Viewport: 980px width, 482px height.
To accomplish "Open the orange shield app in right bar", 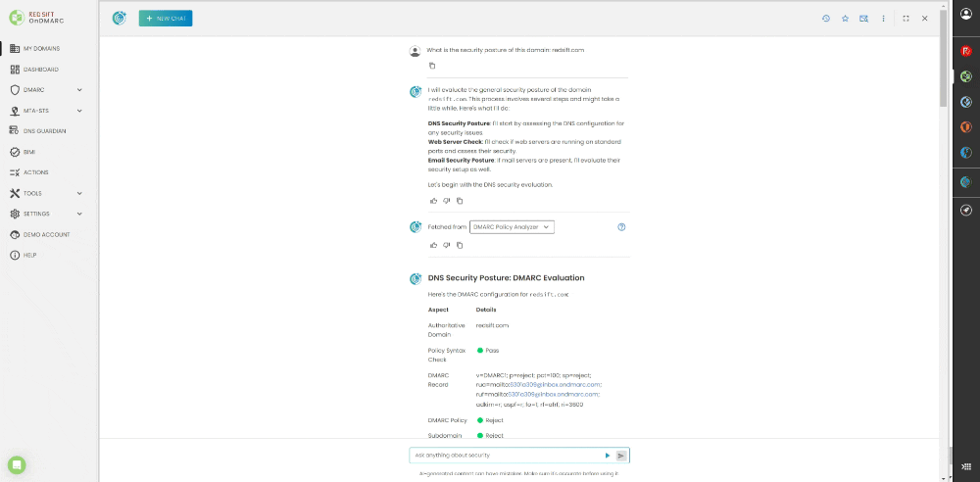I will (x=965, y=127).
